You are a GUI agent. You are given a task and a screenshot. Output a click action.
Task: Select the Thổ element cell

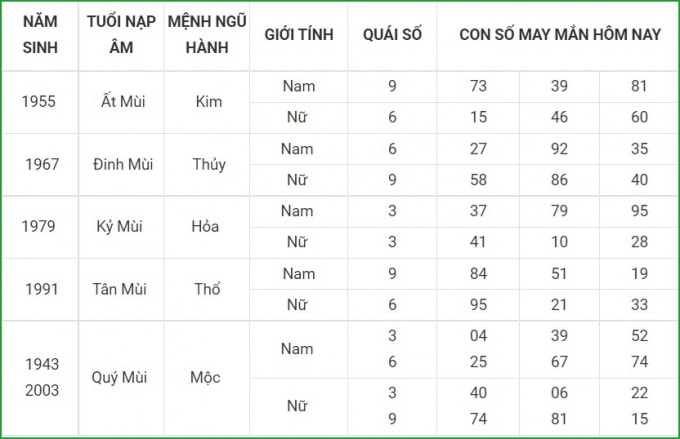[207, 289]
